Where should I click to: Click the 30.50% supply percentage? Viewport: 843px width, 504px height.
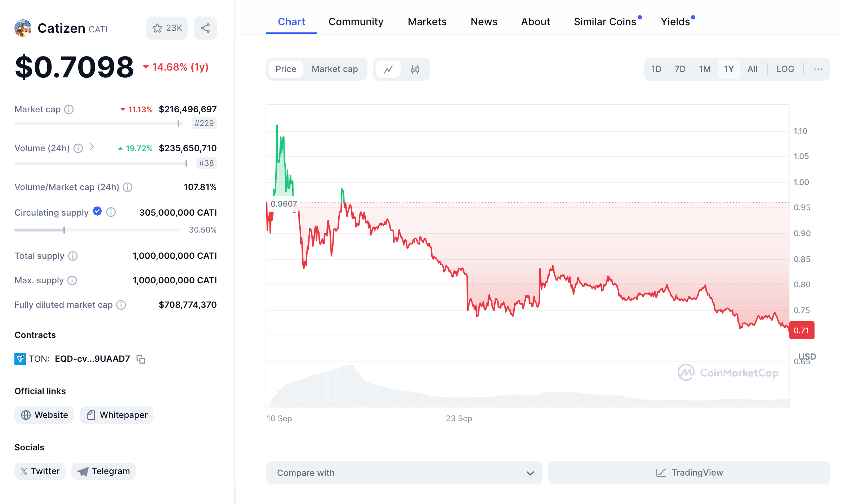click(x=203, y=230)
